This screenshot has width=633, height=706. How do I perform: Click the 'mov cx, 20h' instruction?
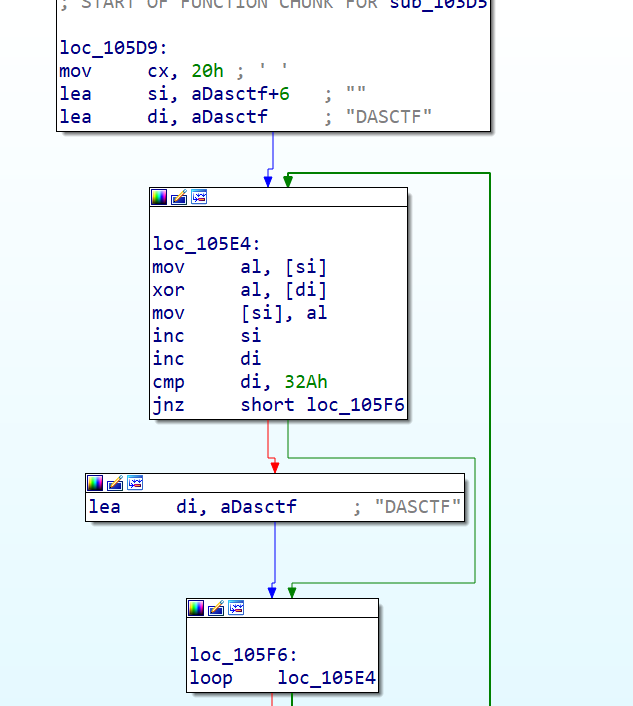click(x=141, y=71)
